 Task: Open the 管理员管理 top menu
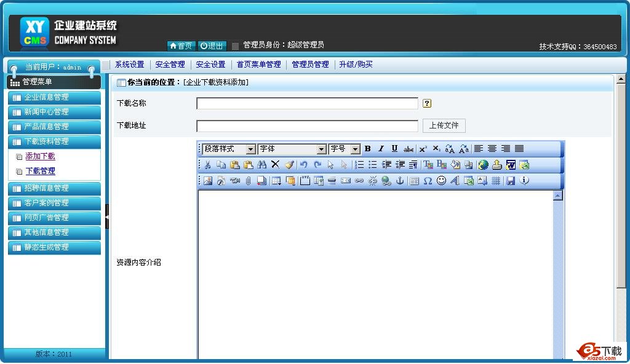click(310, 65)
